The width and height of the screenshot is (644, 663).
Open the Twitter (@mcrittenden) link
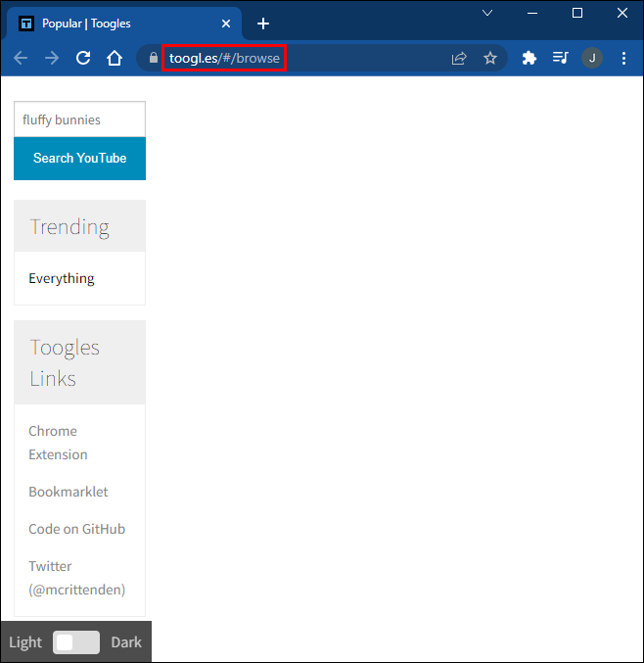pyautogui.click(x=77, y=578)
